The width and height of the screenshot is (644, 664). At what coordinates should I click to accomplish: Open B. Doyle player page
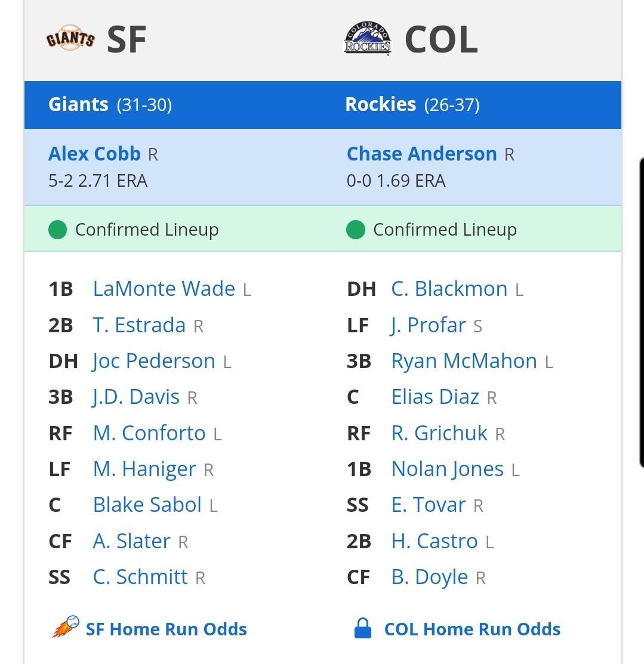click(430, 577)
